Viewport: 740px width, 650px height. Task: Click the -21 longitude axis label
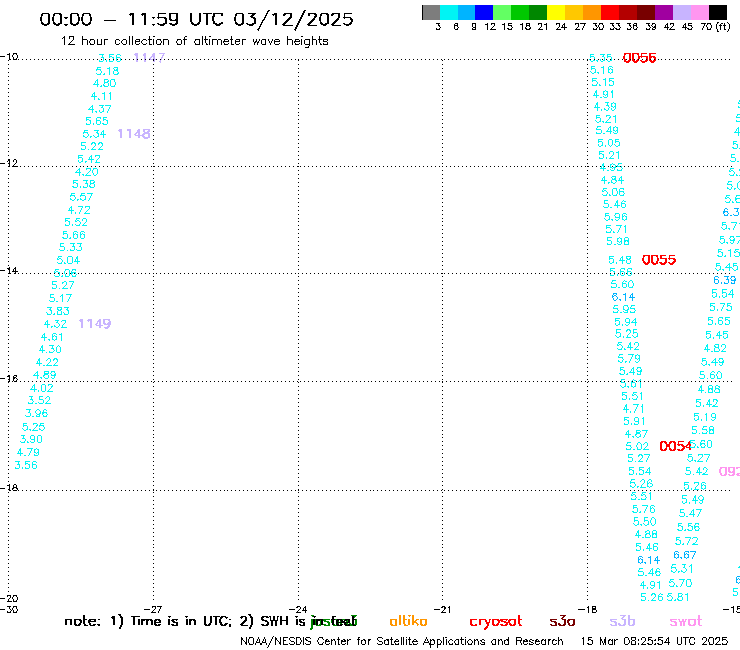[x=442, y=609]
